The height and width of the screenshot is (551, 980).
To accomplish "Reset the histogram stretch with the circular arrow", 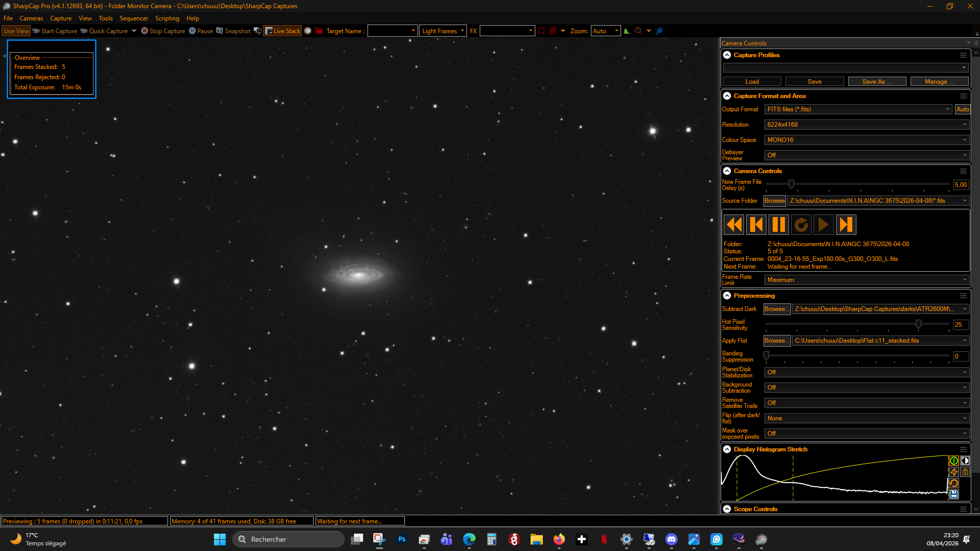I will pos(953,483).
